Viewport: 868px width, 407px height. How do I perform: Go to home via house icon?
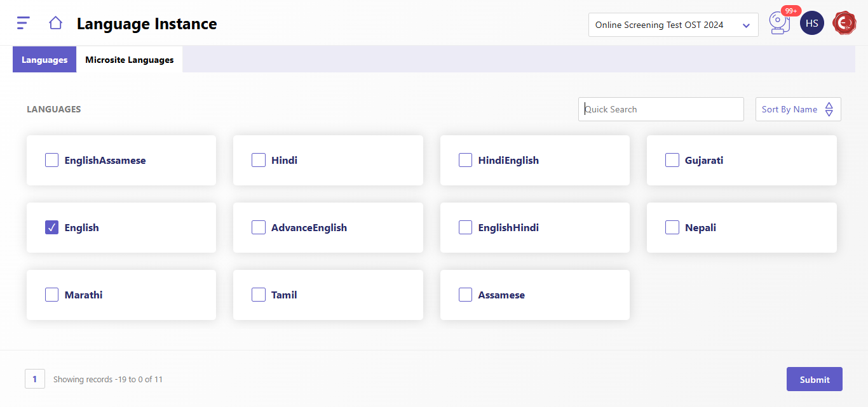pyautogui.click(x=55, y=23)
